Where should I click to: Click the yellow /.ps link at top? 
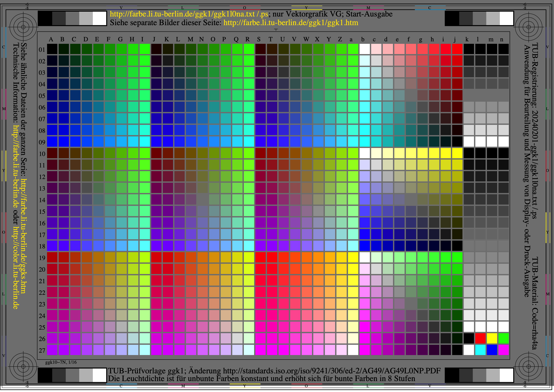click(x=262, y=14)
